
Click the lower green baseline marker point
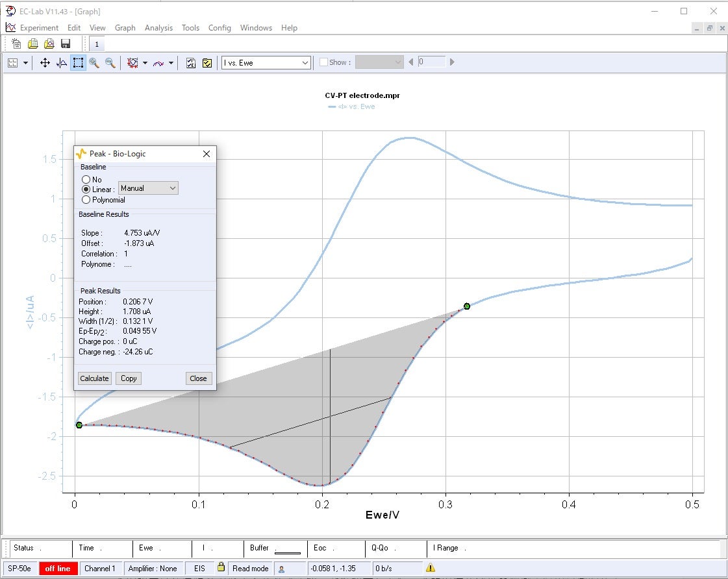click(x=79, y=425)
